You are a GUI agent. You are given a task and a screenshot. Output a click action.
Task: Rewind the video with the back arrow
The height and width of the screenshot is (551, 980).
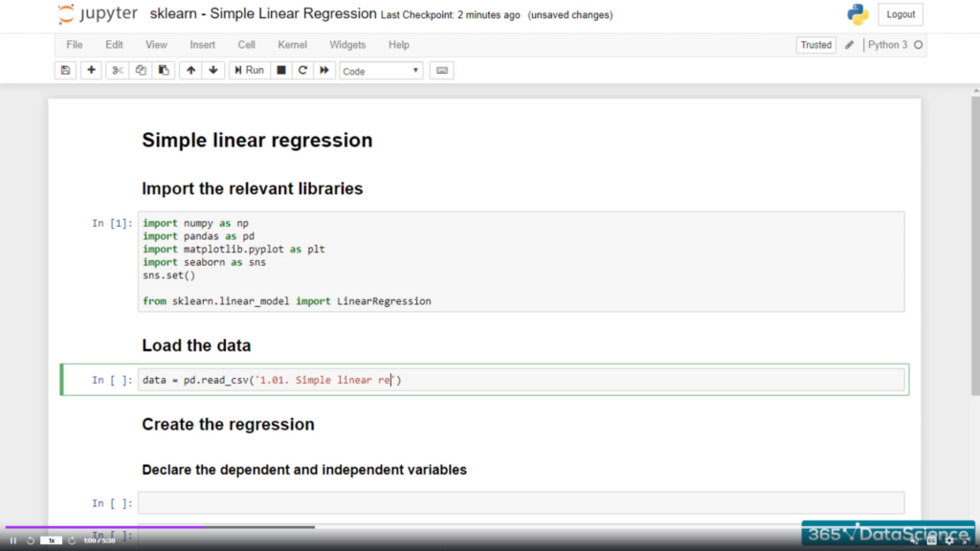(x=30, y=540)
